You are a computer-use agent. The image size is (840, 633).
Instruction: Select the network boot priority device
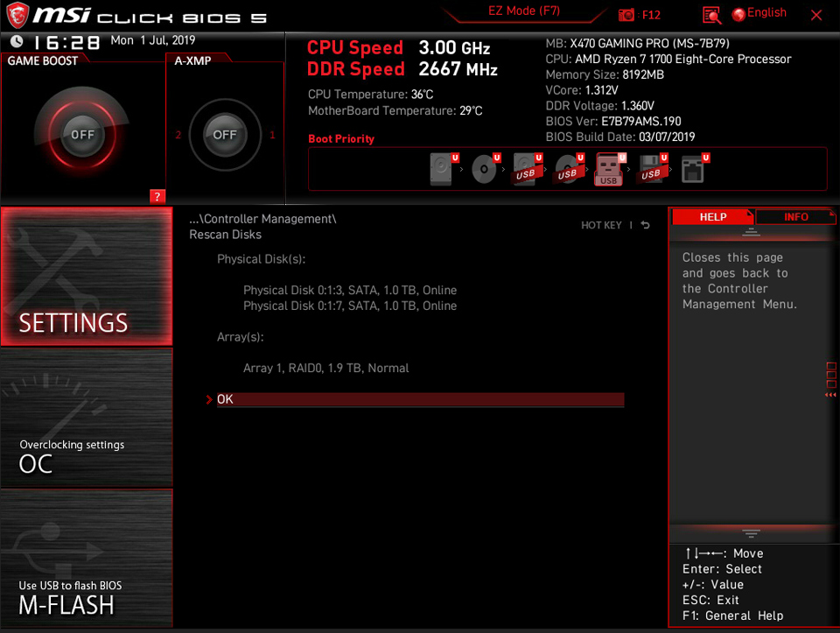pyautogui.click(x=694, y=169)
